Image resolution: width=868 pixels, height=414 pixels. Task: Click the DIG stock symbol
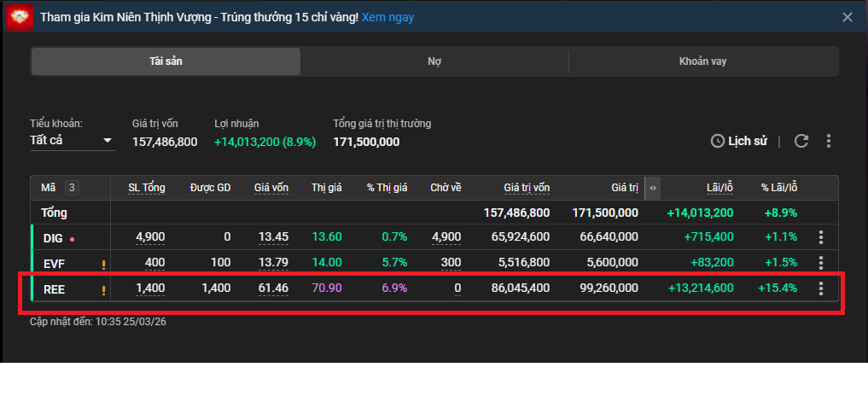tap(53, 238)
